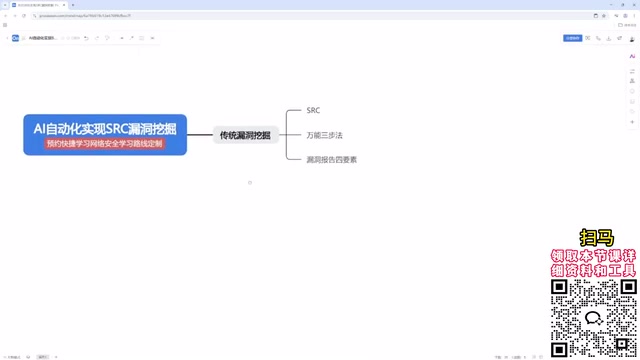The image size is (640, 360).
Task: Select the SRC child node
Action: 313,110
